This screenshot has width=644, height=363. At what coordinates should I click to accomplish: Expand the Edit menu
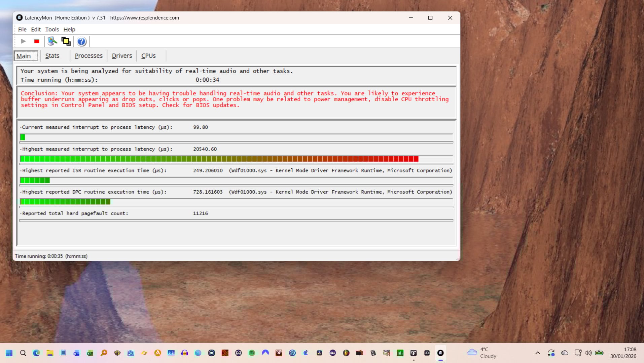click(x=36, y=30)
